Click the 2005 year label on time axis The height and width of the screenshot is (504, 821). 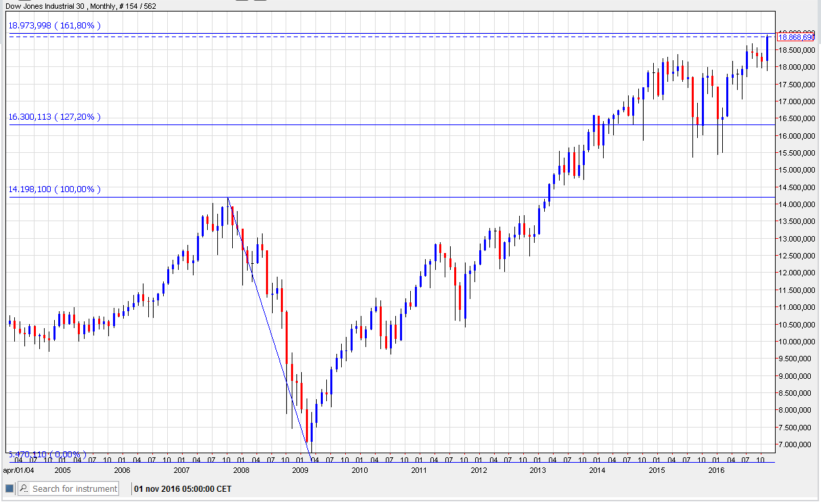[x=62, y=469]
